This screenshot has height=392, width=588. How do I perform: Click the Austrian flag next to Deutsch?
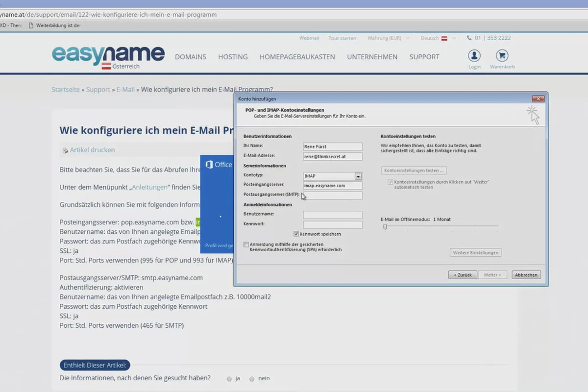click(444, 38)
